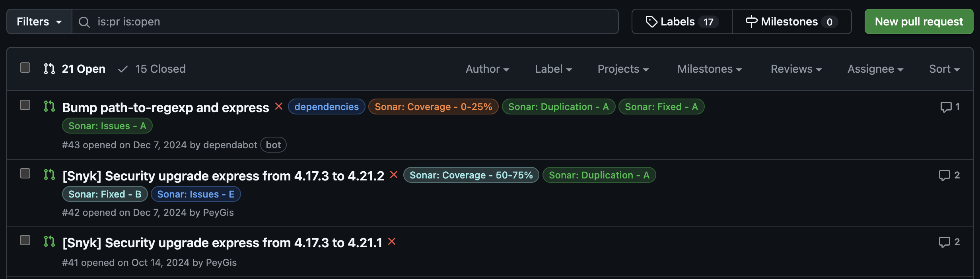Check the box for PR #42
980x279 pixels.
[25, 174]
